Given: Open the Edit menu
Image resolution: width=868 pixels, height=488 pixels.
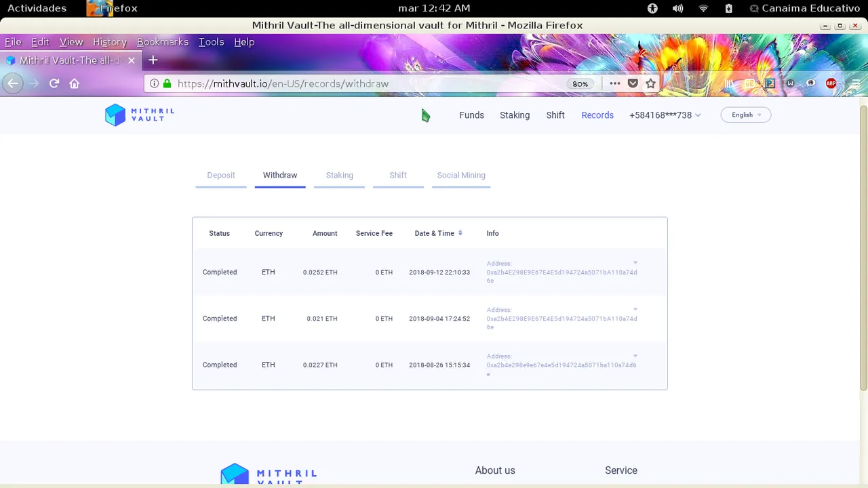Looking at the screenshot, I should 40,42.
